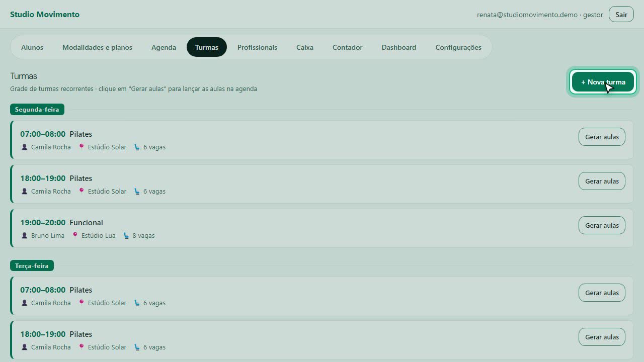Click the Estúdio Lua room name
The image size is (644, 362).
click(x=99, y=236)
